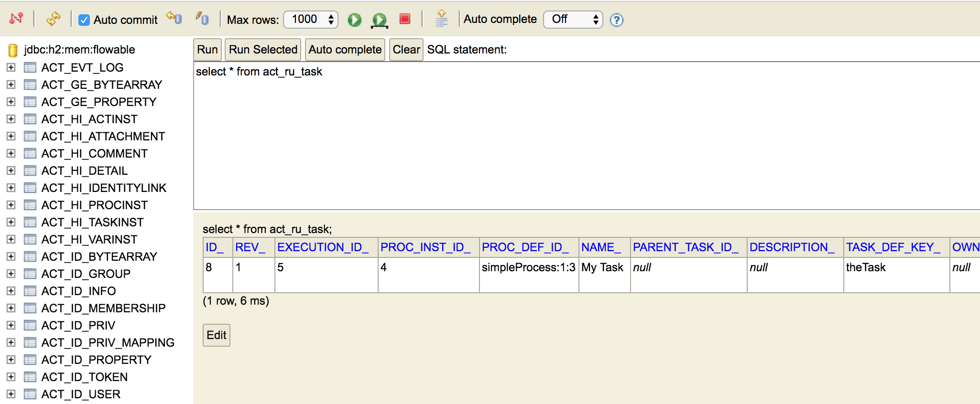Click the Command history icon
The image size is (980, 404).
pyautogui.click(x=442, y=19)
